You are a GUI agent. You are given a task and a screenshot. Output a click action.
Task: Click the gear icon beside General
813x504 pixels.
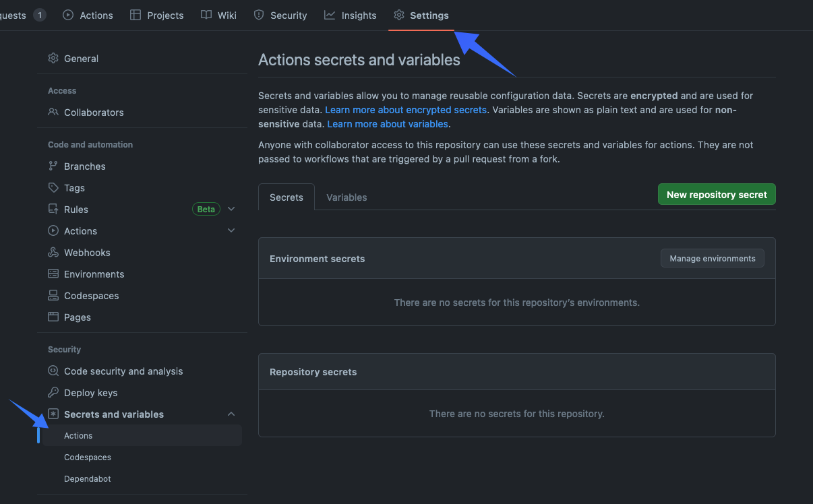(53, 59)
